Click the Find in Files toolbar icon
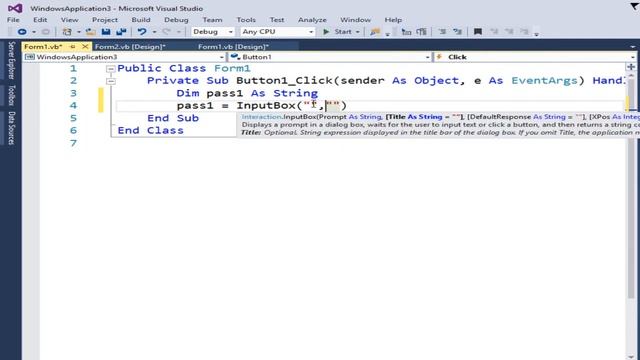 pyautogui.click(x=375, y=31)
